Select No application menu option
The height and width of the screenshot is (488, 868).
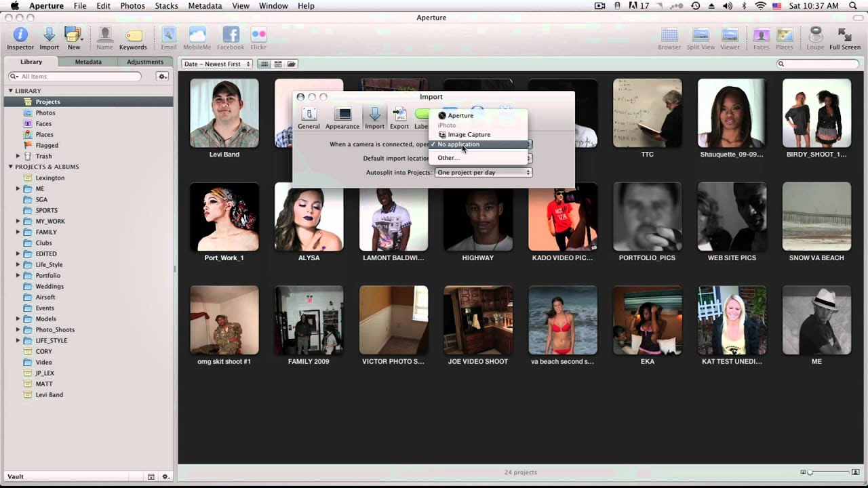pyautogui.click(x=478, y=144)
